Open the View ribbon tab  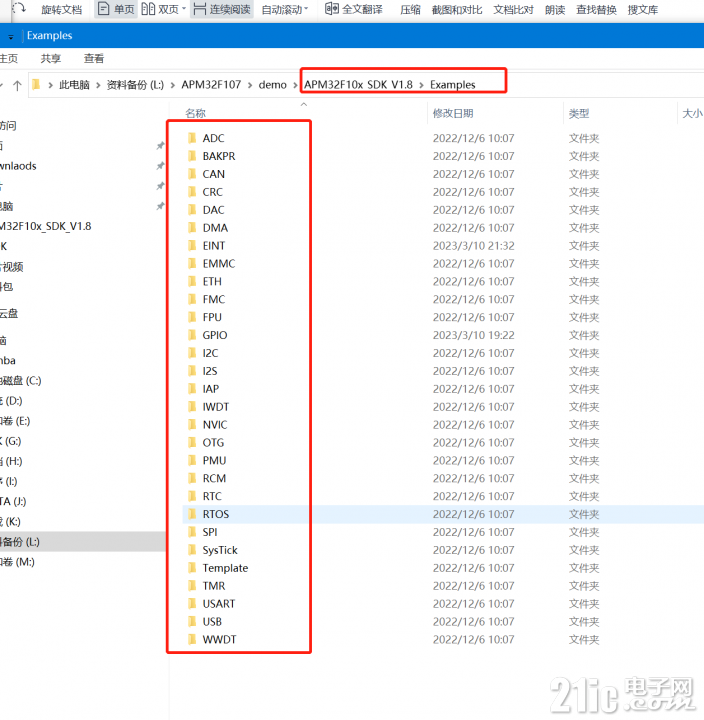pyautogui.click(x=94, y=58)
